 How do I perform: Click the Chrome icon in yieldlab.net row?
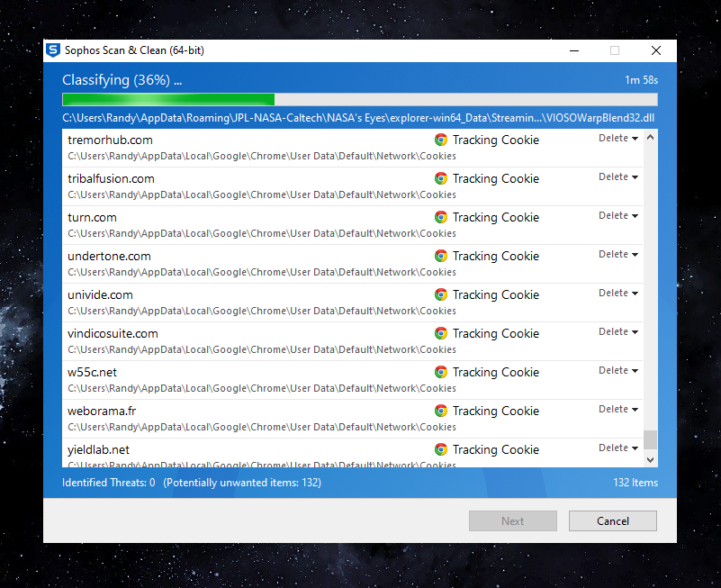click(x=441, y=449)
